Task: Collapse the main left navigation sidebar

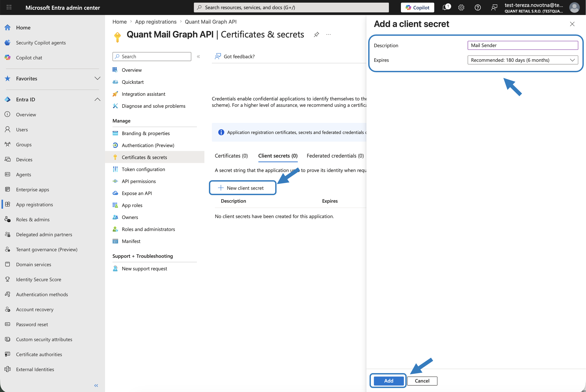Action: [x=96, y=386]
